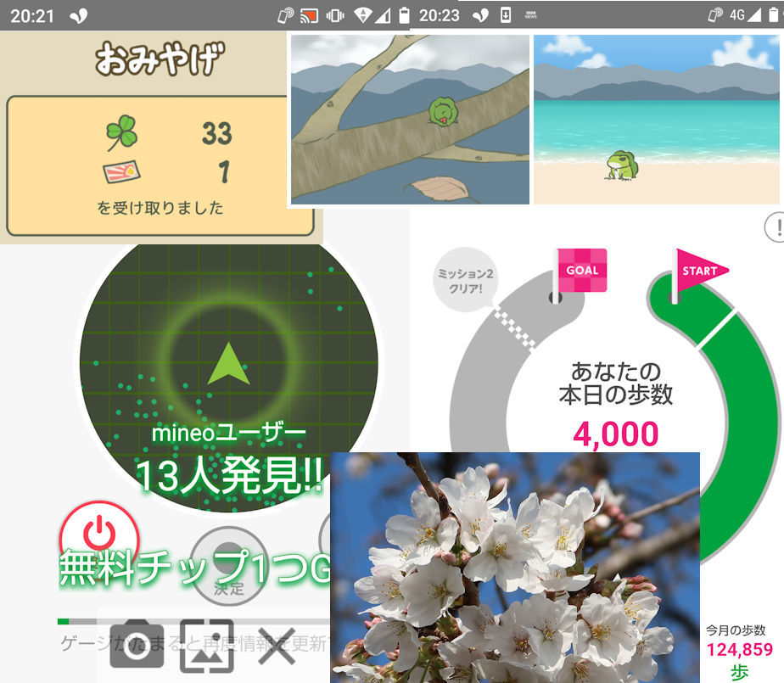Tap the checkered marker on gray track
The height and width of the screenshot is (683, 784).
515,328
